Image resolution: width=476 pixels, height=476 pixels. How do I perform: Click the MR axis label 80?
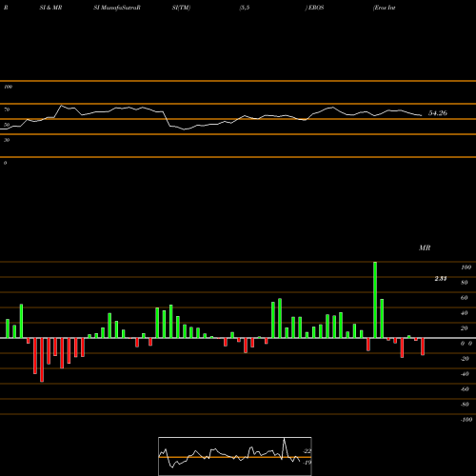coord(465,283)
